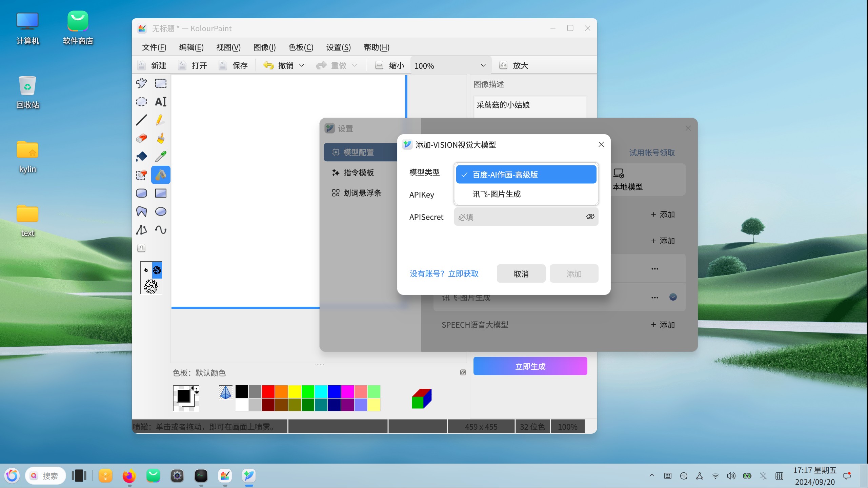The width and height of the screenshot is (868, 488).
Task: Click the Zoom Out (缩小) button
Action: 390,65
